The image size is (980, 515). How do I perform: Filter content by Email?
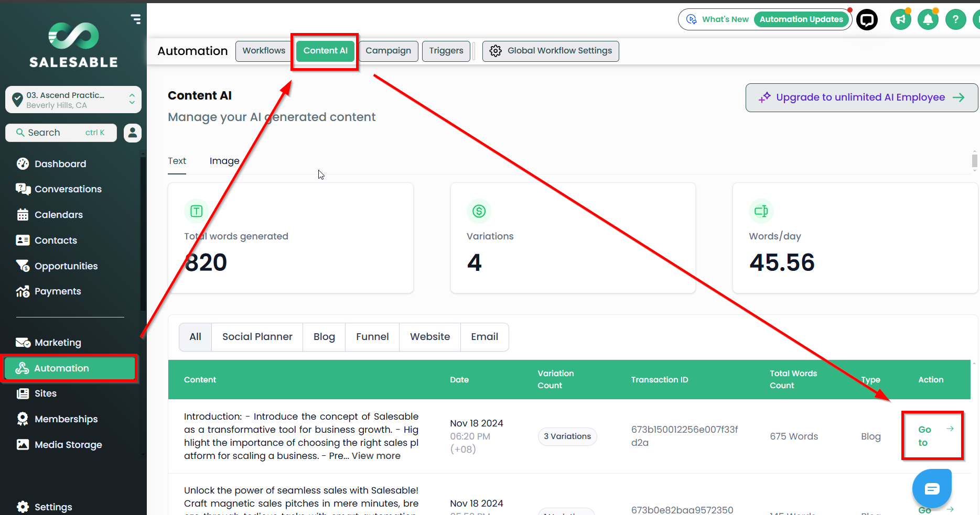tap(484, 337)
